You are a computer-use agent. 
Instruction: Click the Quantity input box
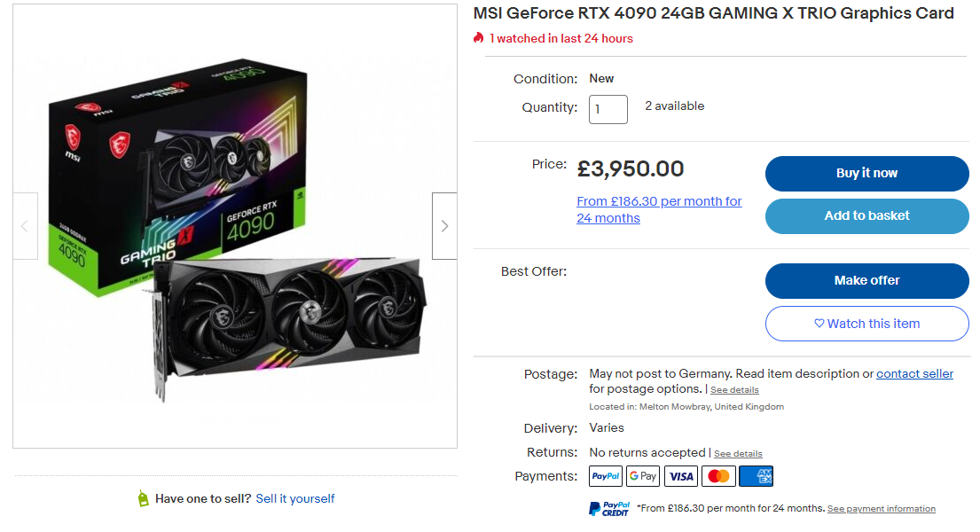[608, 109]
